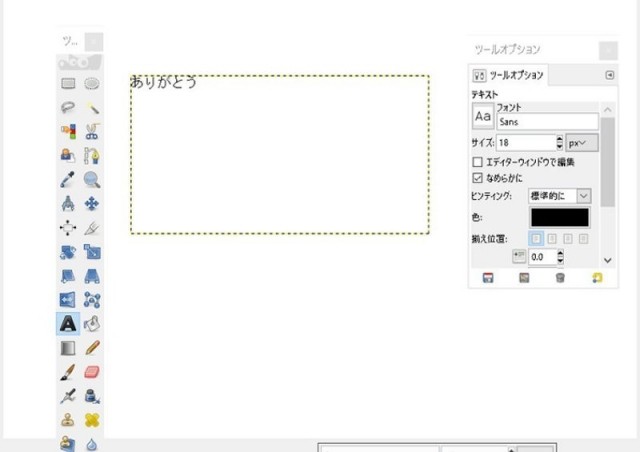This screenshot has height=452, width=640.
Task: Click the Color Picker eyedropper tool
Action: (x=68, y=180)
